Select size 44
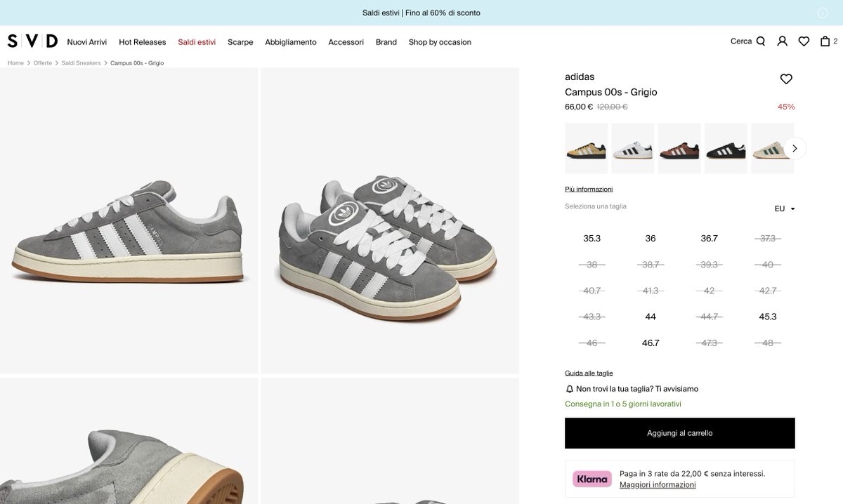This screenshot has width=843, height=504. [651, 317]
